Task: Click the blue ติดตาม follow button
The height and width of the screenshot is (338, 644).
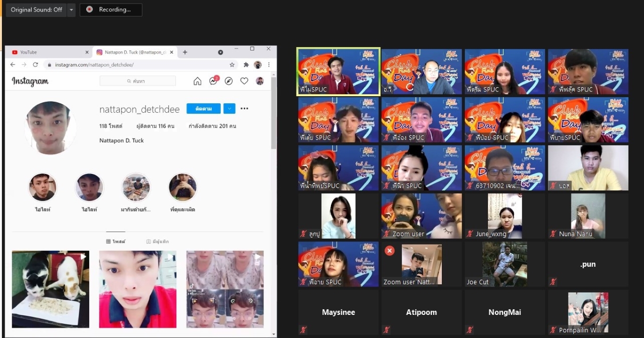Action: 204,108
